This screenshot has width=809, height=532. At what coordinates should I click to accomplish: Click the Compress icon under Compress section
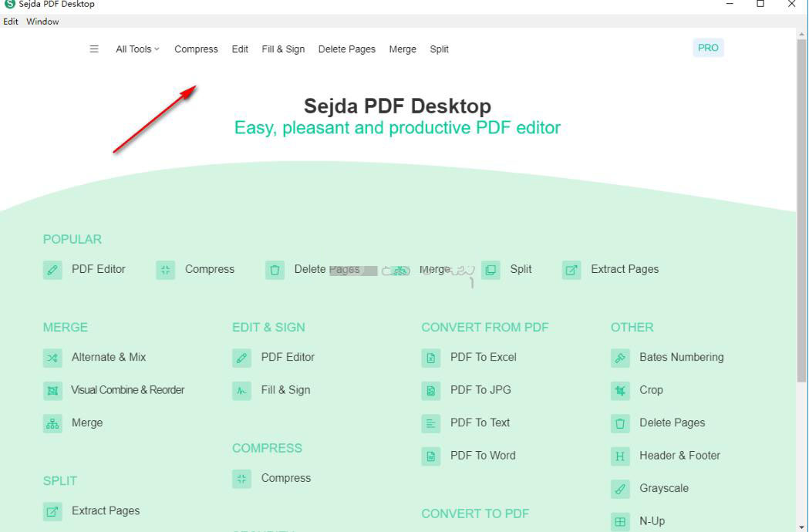click(242, 479)
